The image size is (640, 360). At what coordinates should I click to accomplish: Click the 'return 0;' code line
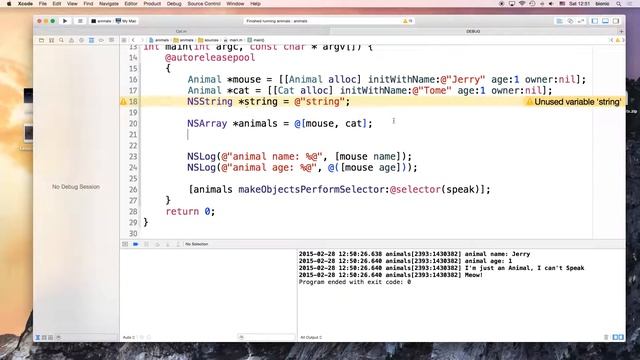click(190, 211)
